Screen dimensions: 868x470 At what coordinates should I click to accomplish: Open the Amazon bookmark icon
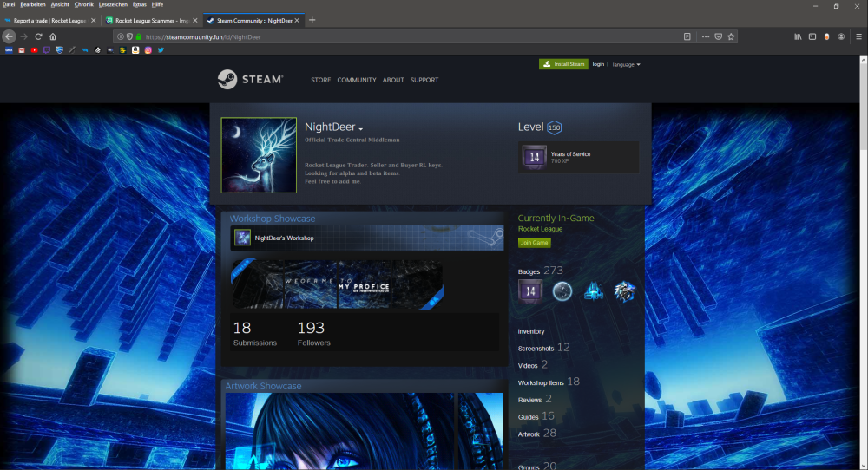(135, 49)
